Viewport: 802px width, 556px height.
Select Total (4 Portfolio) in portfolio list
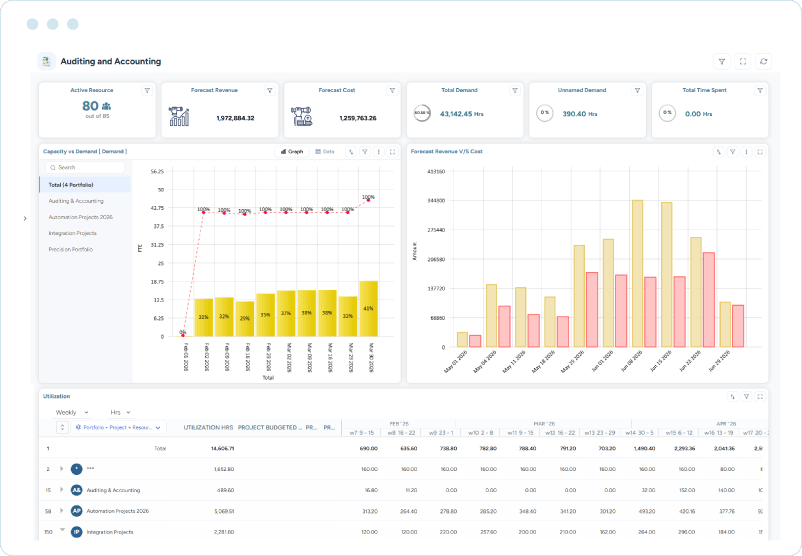[85, 185]
